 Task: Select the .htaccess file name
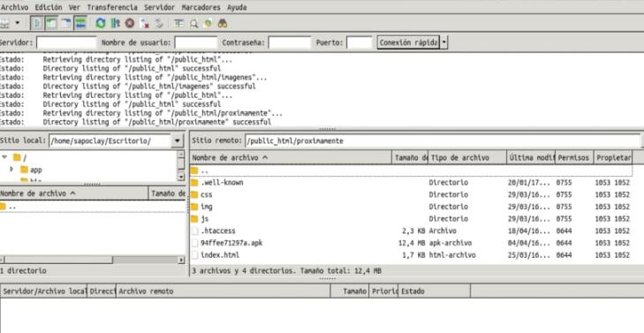point(218,231)
